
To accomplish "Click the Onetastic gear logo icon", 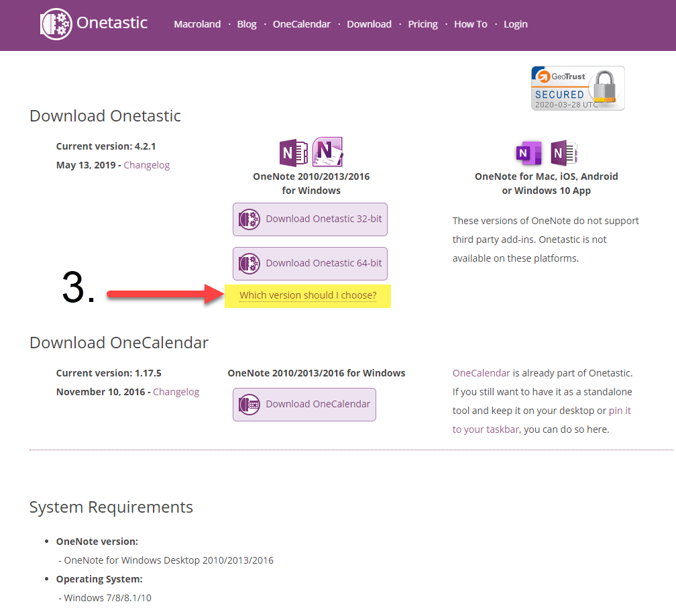I will click(56, 24).
